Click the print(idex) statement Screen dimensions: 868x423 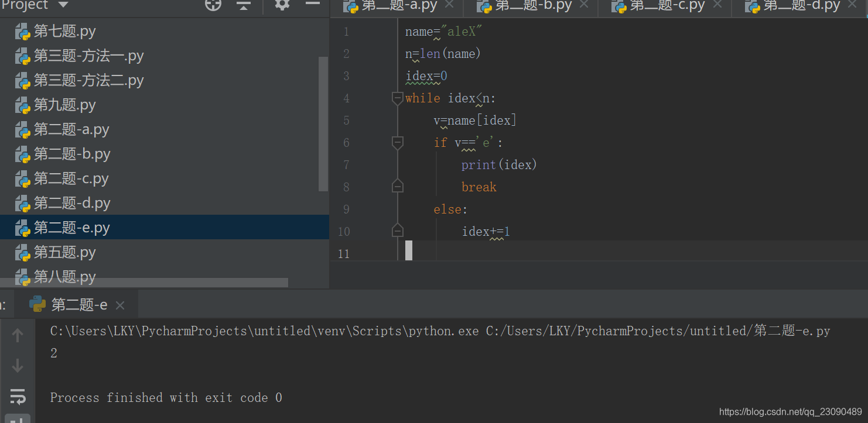click(x=500, y=165)
